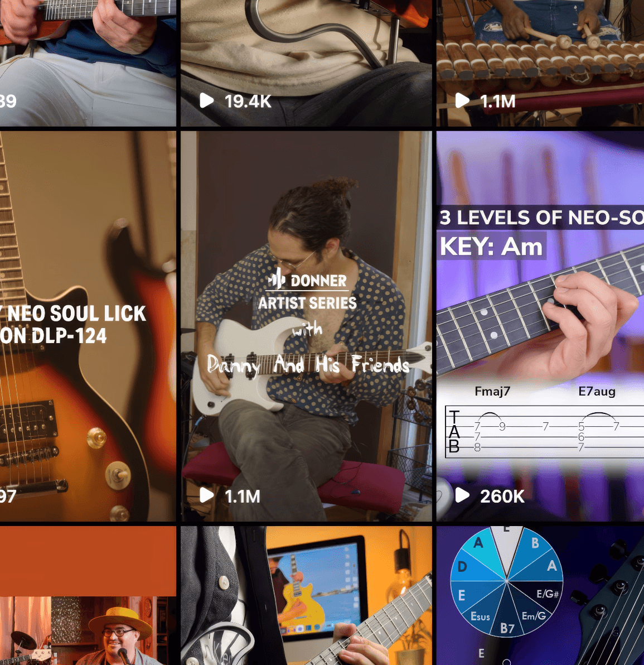Click the 'KEY: Am' label
The height and width of the screenshot is (665, 644).
coord(491,247)
